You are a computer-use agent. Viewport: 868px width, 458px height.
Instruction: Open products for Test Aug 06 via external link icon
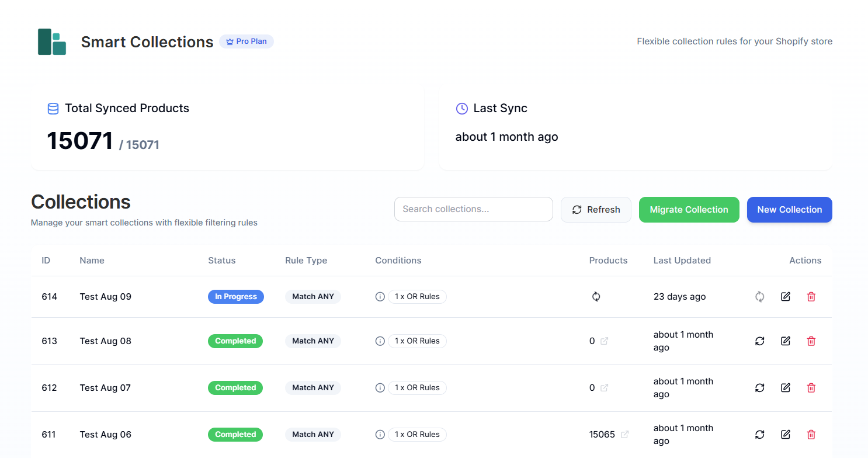coord(625,434)
